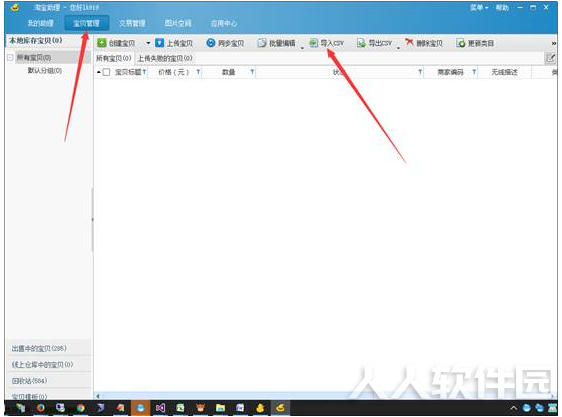Click the 上传宝贝 upload icon

click(159, 43)
